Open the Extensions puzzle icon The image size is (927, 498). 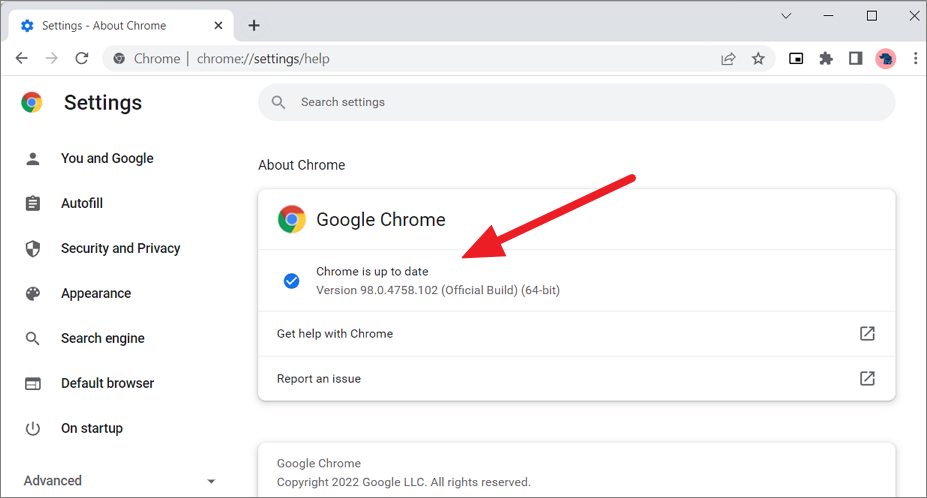pos(826,59)
